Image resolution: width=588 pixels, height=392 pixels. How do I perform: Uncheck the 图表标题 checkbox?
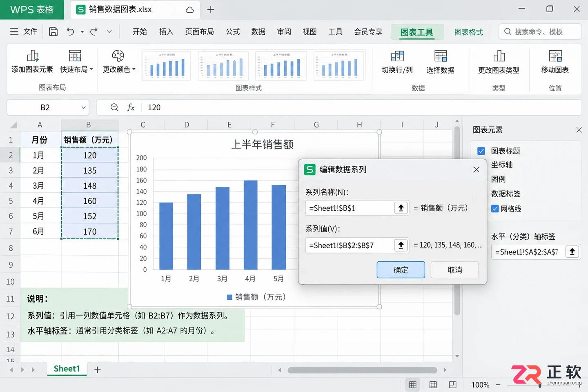(x=481, y=151)
